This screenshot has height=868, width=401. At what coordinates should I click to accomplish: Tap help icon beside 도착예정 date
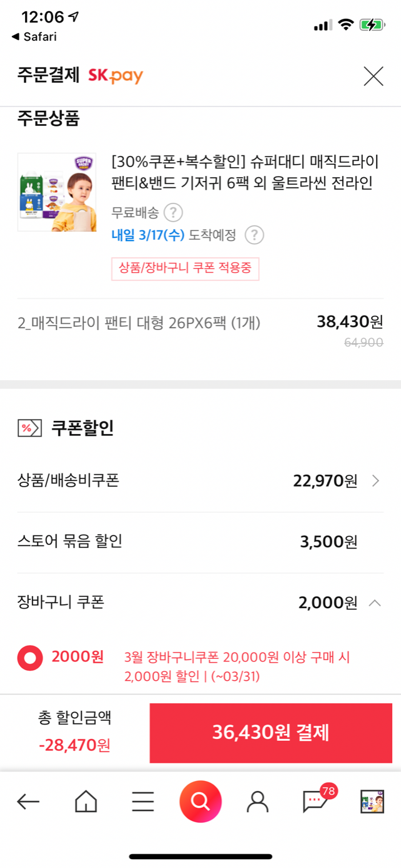tap(254, 235)
